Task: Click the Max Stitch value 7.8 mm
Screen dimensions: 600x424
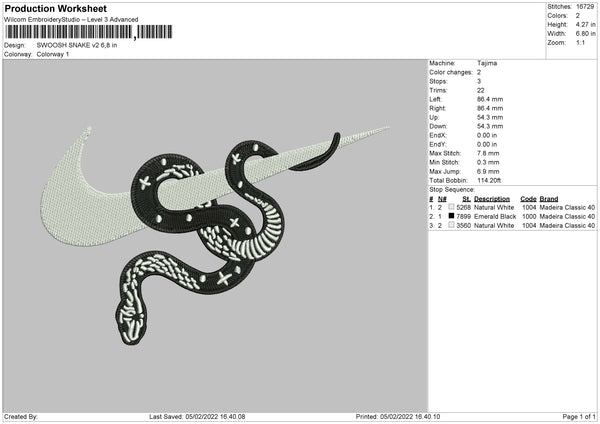Action: tap(488, 153)
